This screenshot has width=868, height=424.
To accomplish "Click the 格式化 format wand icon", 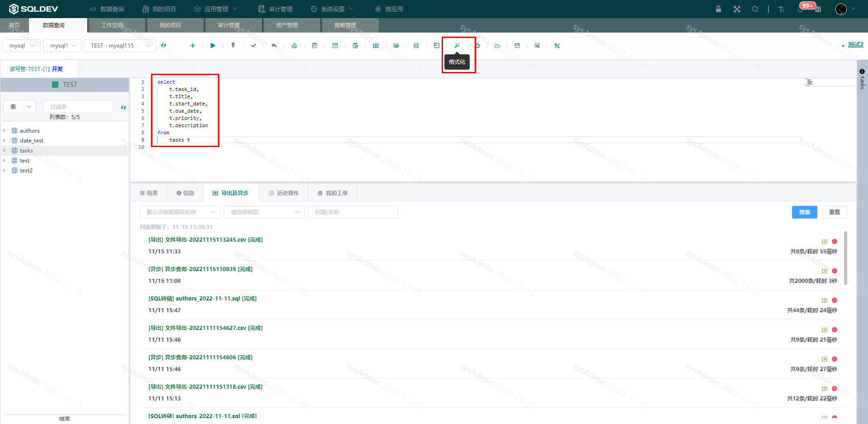I will tap(457, 46).
